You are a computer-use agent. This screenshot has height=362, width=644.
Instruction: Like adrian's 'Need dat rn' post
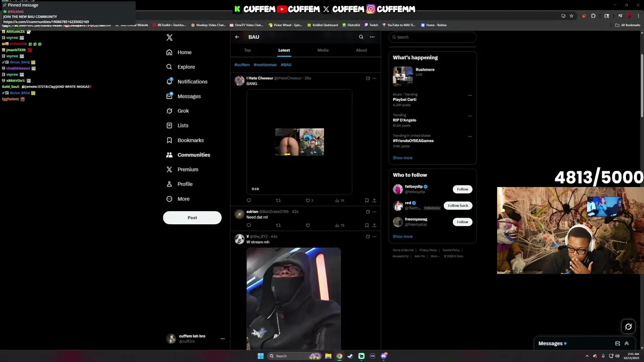(x=308, y=225)
